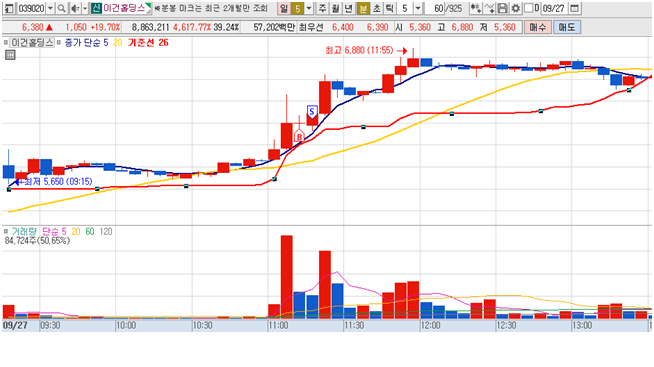Select the 주 weekly chart tab

tap(323, 8)
